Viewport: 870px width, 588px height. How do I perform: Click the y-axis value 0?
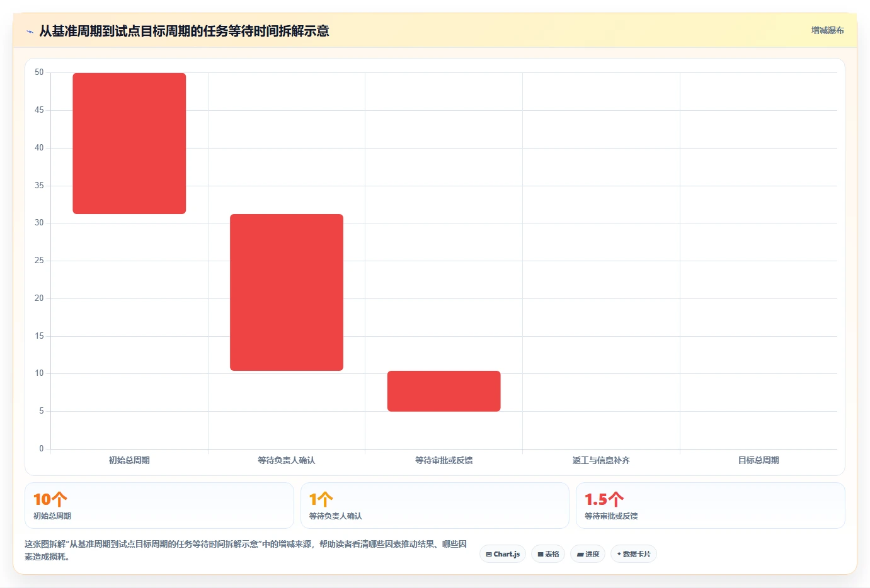(42, 449)
